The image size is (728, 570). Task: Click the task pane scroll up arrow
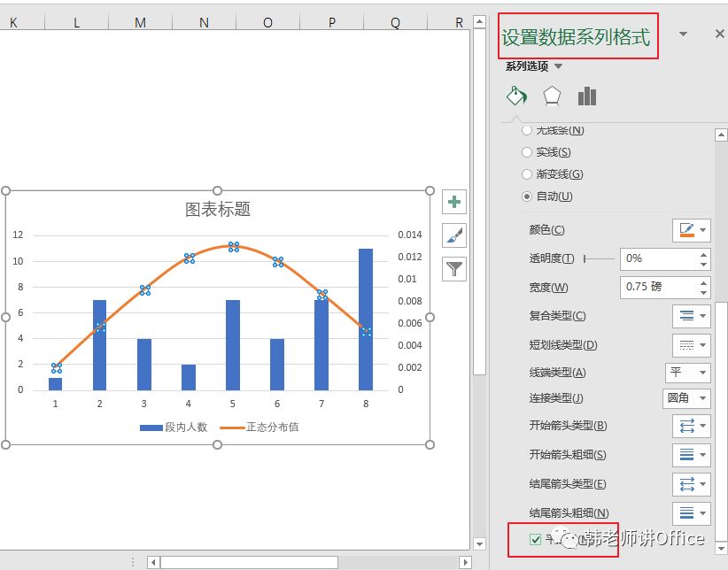[721, 135]
